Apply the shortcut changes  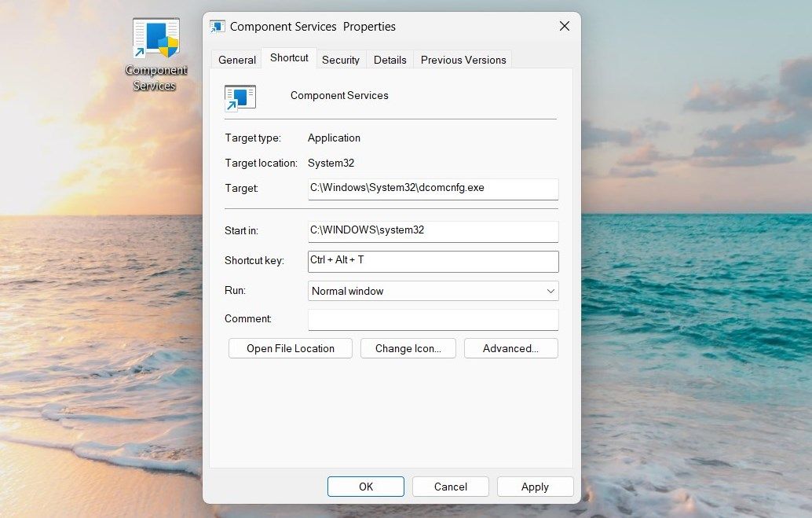click(535, 487)
